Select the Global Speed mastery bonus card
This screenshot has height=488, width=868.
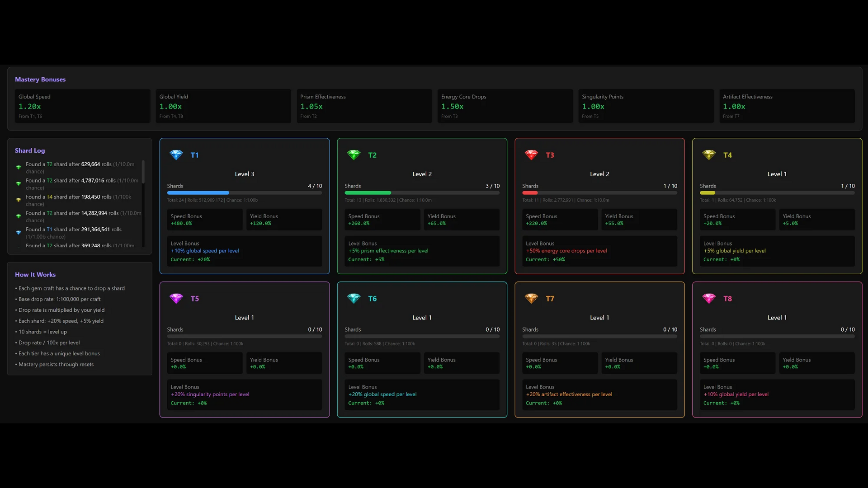[82, 106]
